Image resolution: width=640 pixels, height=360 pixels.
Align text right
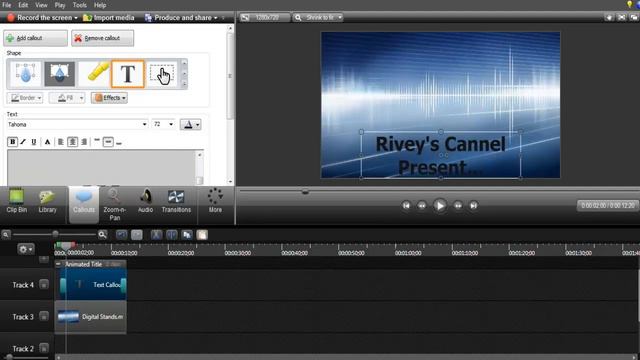(x=84, y=142)
